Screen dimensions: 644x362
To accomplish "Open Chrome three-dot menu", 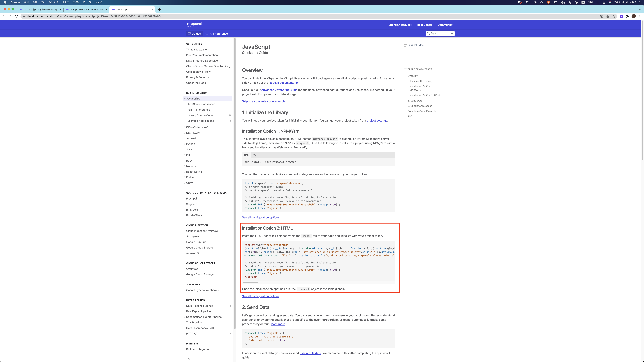I will (x=640, y=16).
